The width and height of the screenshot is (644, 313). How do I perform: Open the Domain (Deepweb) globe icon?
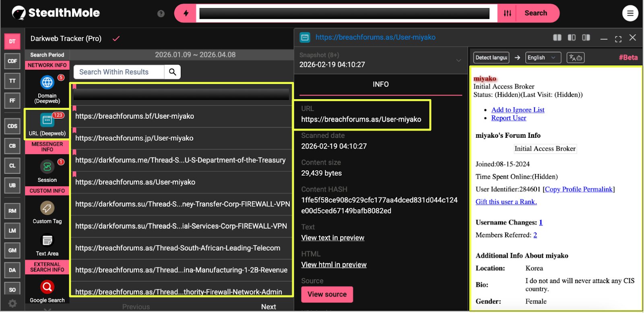pos(47,83)
